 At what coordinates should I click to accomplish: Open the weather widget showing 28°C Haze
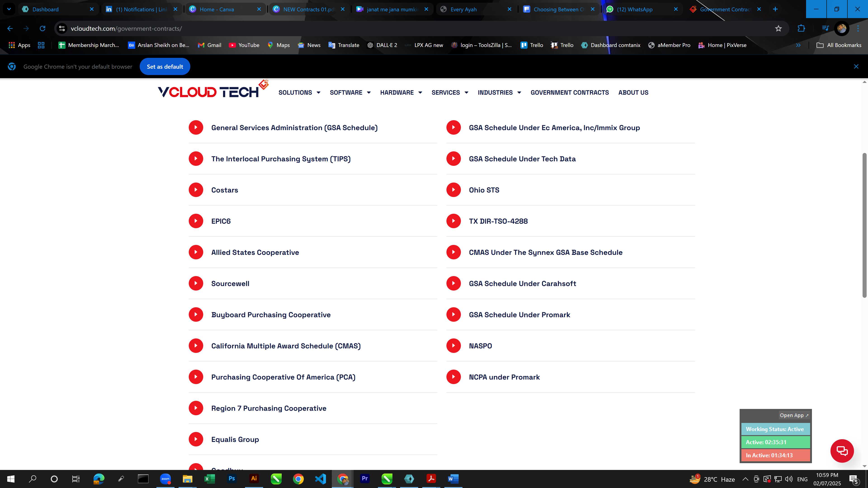712,479
